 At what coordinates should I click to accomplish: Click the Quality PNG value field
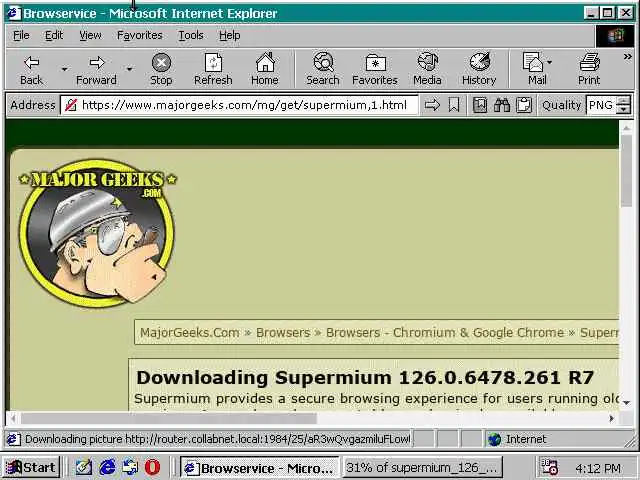click(601, 105)
